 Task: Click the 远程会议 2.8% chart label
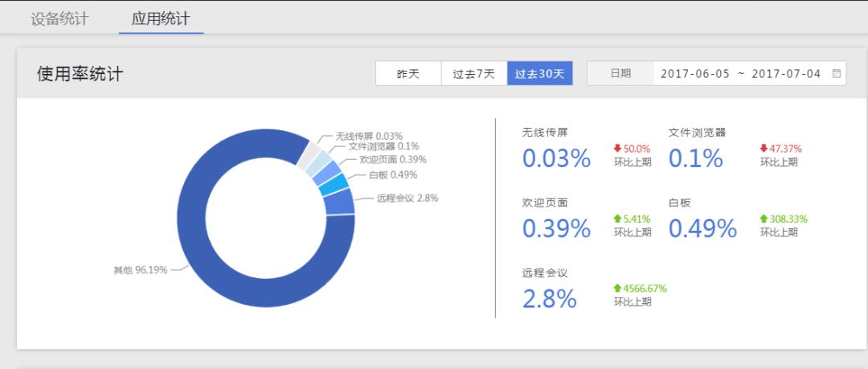point(407,199)
